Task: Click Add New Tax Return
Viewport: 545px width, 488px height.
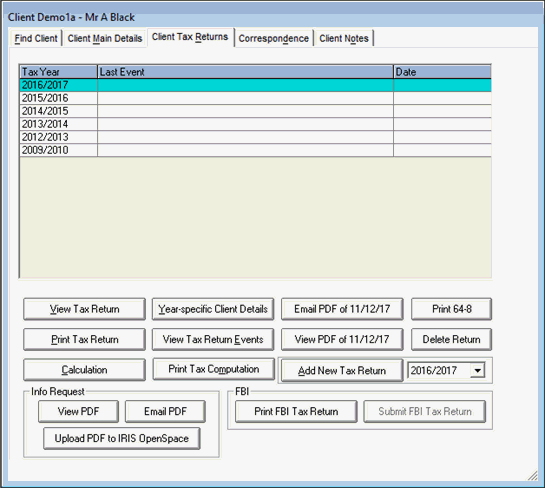Action: point(342,371)
